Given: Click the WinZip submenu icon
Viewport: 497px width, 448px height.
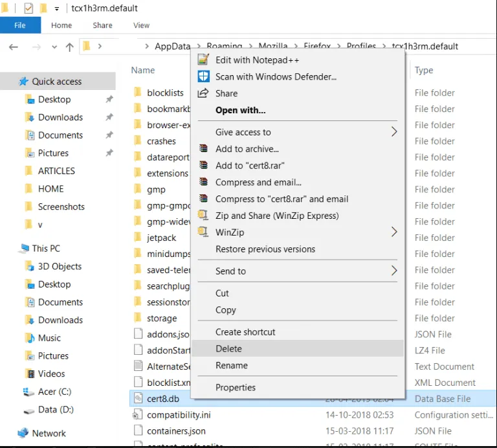Looking at the screenshot, I should 203,232.
